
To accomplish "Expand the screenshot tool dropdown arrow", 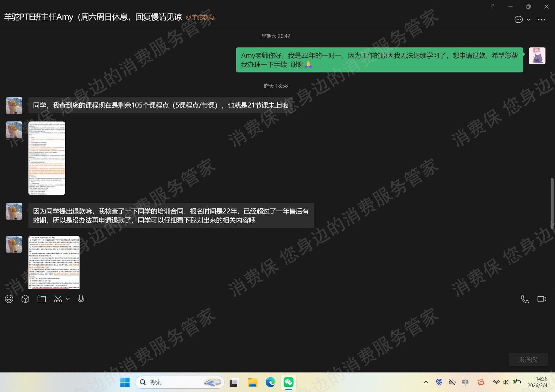I will 68,299.
